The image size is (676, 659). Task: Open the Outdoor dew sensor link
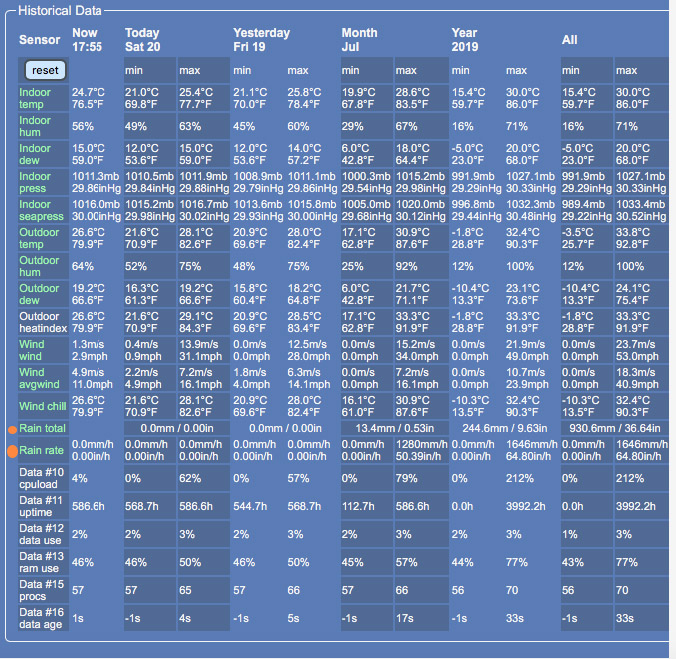40,294
